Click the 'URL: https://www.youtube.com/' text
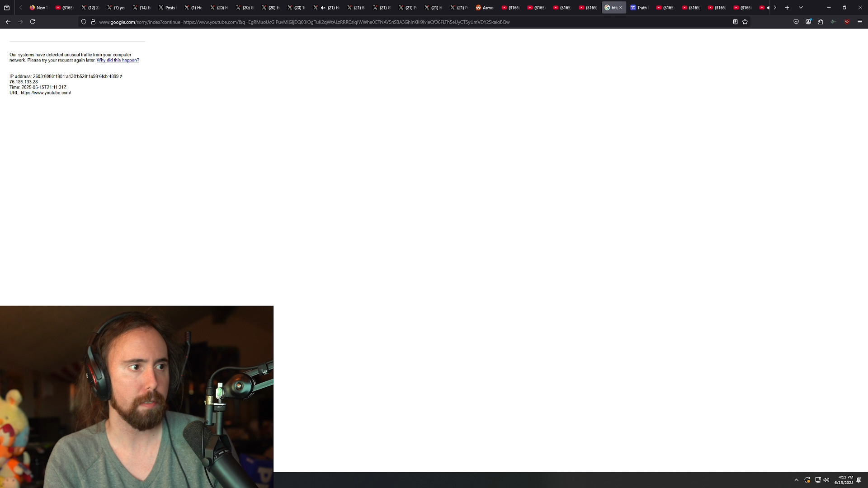The image size is (868, 488). point(40,93)
